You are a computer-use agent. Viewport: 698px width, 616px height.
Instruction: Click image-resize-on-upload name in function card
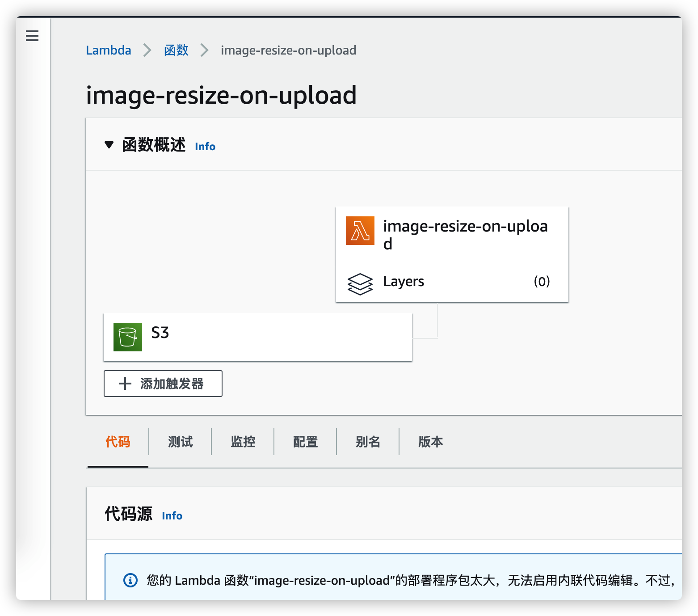coord(466,235)
